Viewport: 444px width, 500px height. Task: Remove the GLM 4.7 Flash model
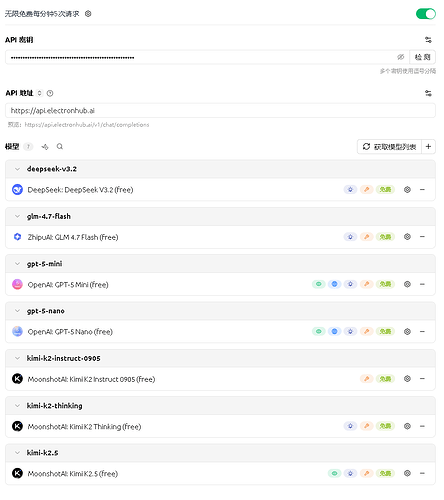click(422, 237)
